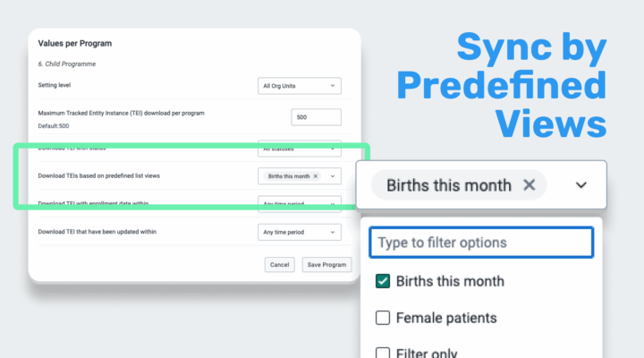This screenshot has height=358, width=644.
Task: Open updated within Any time period dropdown
Action: point(299,233)
